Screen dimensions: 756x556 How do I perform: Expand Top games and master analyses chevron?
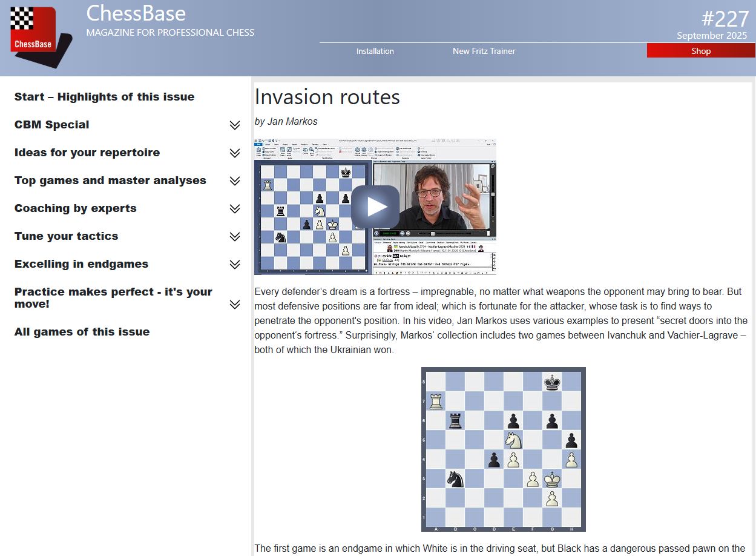[x=235, y=181]
